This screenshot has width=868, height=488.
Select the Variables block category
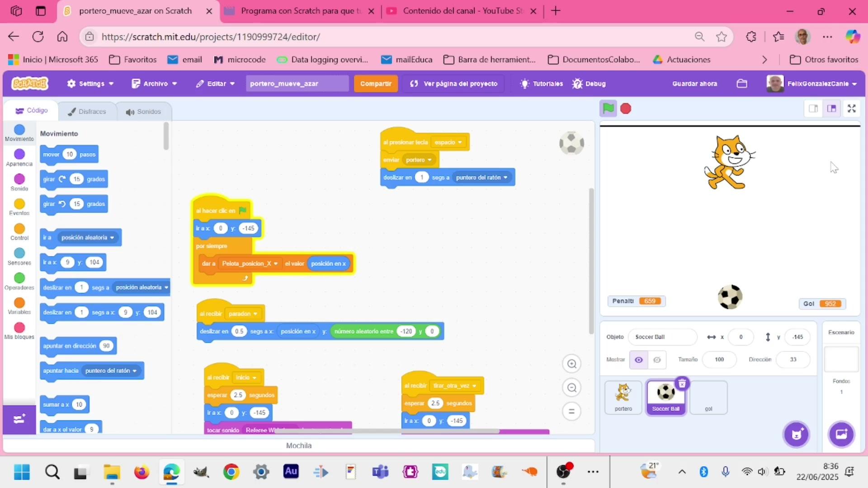[x=19, y=306]
